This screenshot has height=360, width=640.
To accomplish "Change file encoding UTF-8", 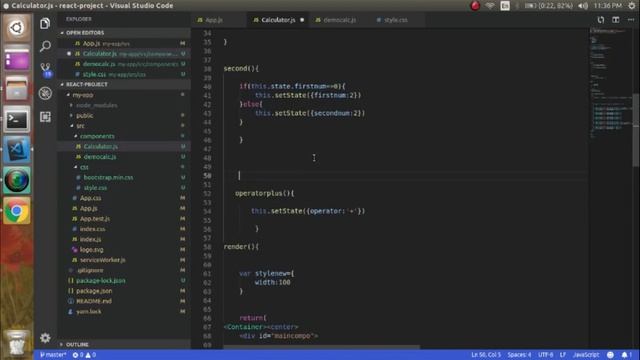I will point(545,355).
